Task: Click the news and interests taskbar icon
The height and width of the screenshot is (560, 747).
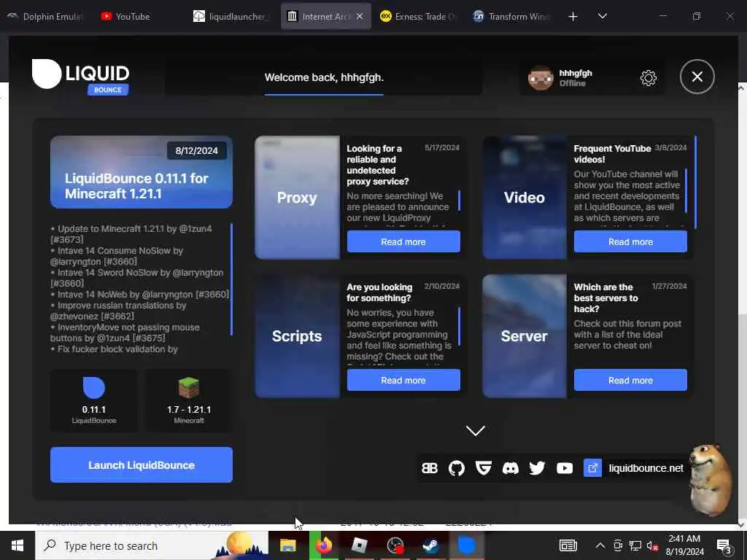Action: coord(568,545)
